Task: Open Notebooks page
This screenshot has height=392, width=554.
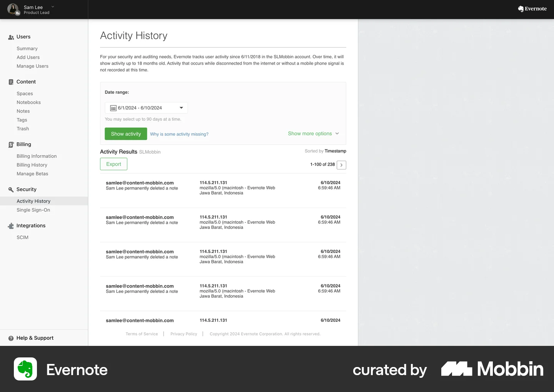Action: tap(29, 103)
